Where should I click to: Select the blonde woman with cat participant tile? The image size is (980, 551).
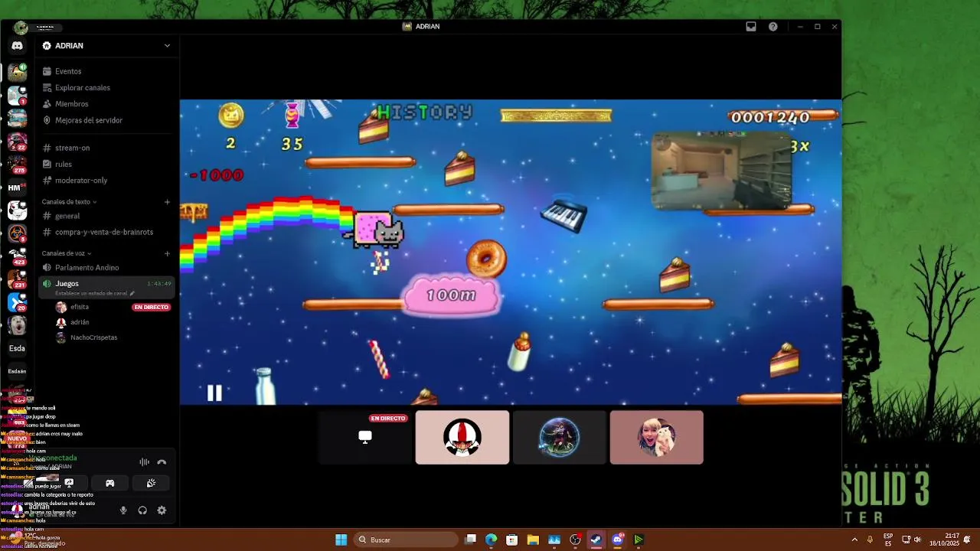[657, 437]
